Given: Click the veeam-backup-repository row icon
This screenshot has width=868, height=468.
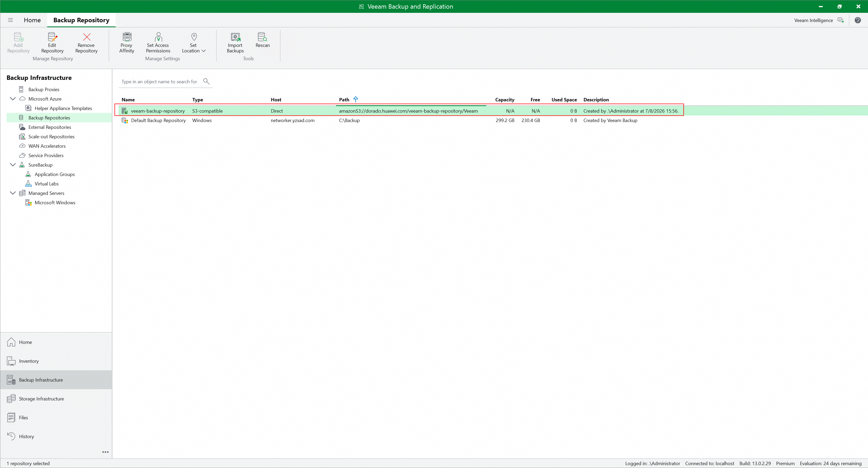Looking at the screenshot, I should tap(125, 111).
